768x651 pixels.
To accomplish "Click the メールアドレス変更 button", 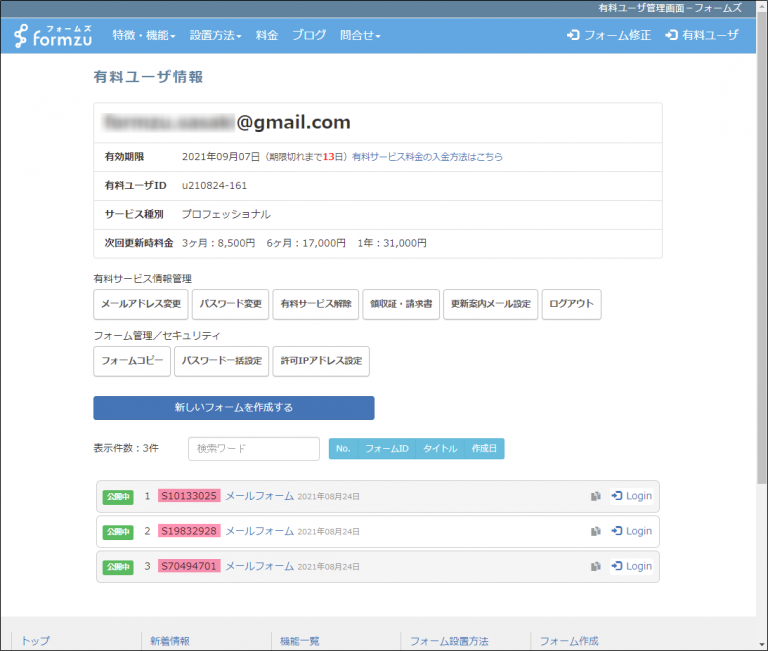I will [x=141, y=304].
